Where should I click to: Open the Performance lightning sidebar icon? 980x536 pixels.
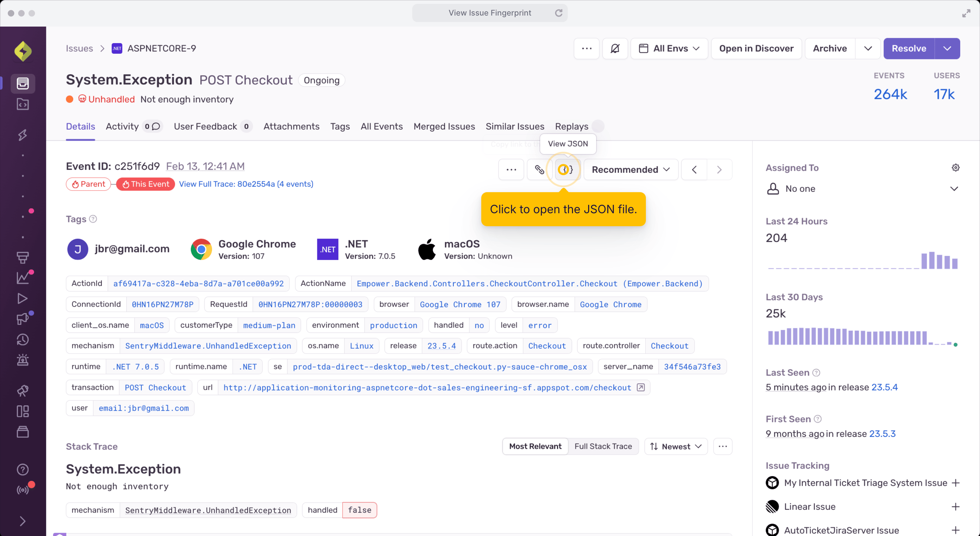[23, 135]
